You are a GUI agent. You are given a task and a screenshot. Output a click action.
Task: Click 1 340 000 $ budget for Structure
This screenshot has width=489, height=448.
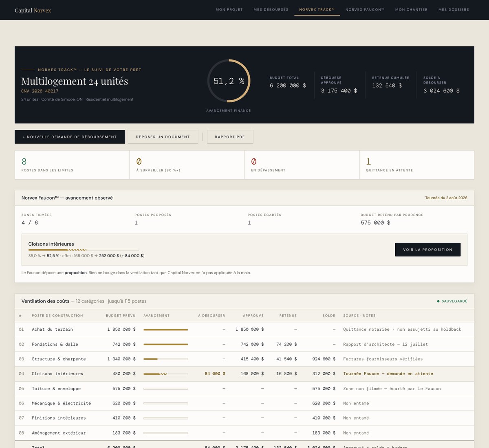[121, 359]
